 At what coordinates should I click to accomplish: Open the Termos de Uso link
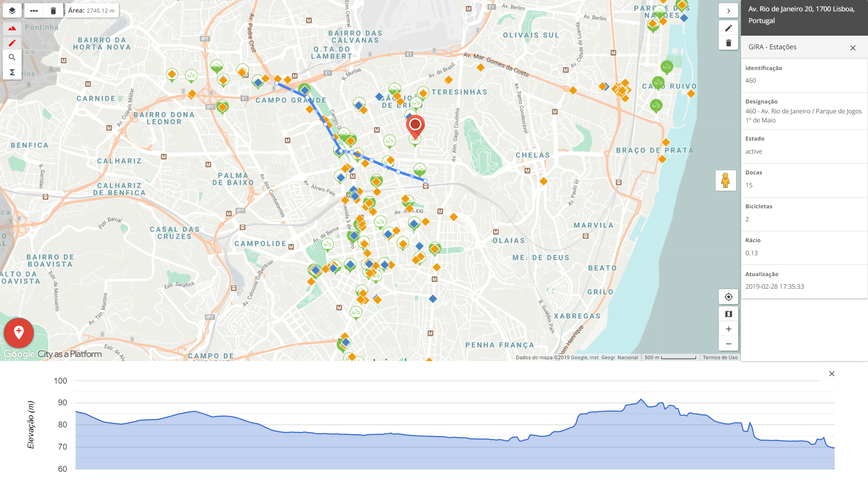pyautogui.click(x=720, y=357)
